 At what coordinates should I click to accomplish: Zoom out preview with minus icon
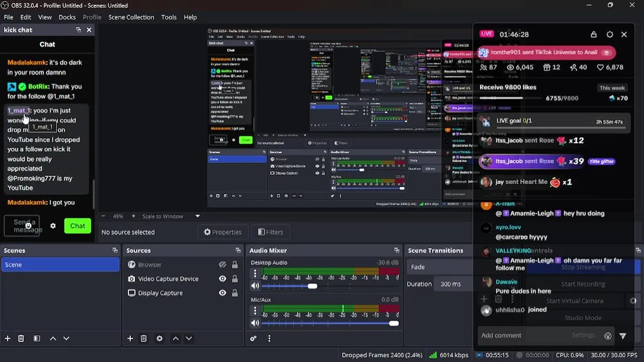click(x=103, y=216)
